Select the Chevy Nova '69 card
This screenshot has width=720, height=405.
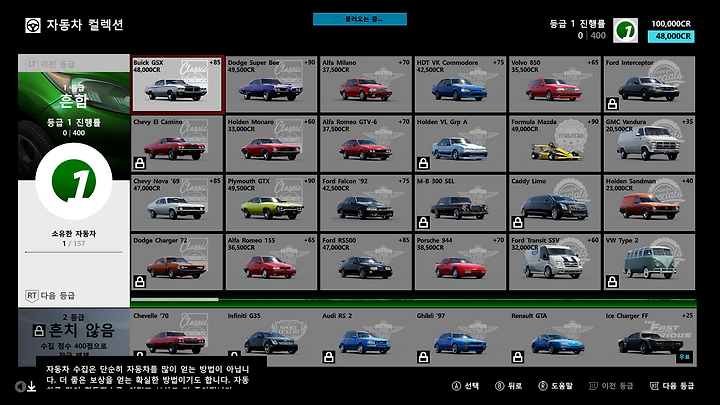[x=177, y=203]
